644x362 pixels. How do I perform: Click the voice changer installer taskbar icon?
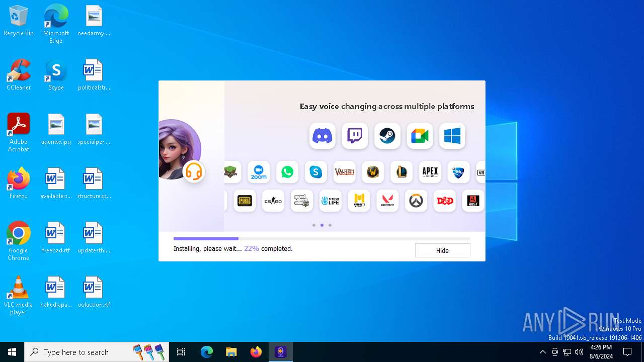coord(280,352)
